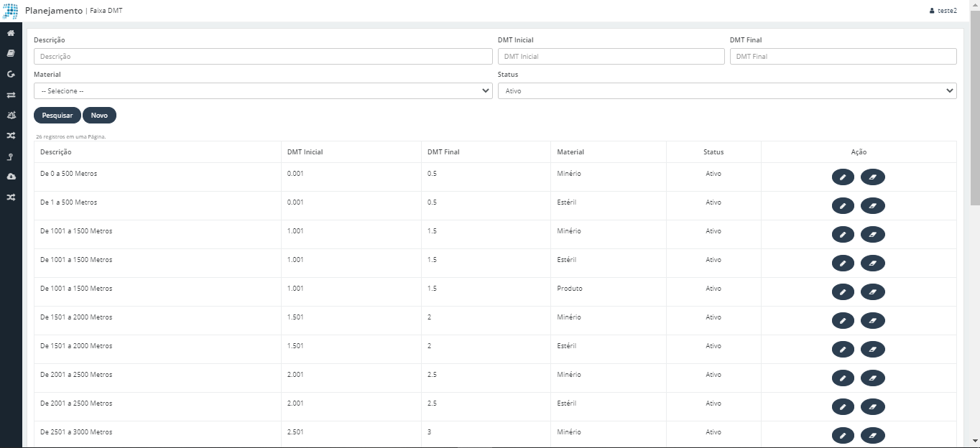Image resolution: width=980 pixels, height=448 pixels.
Task: Erase the 1001 a 1500 Produto row
Action: tap(872, 292)
